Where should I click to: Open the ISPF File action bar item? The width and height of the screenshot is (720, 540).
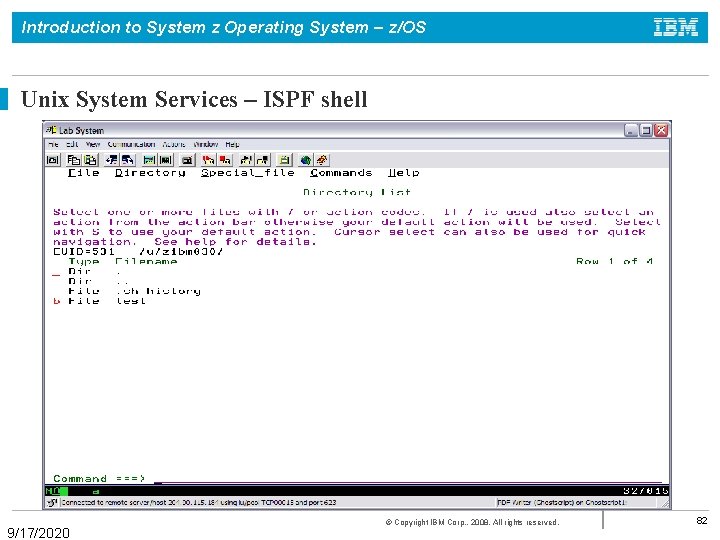tap(84, 173)
